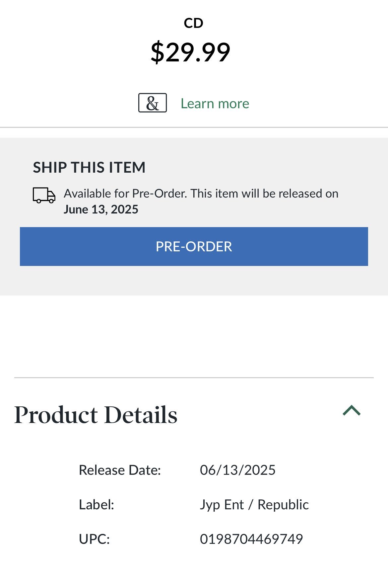Click the Release Date field label

pyautogui.click(x=120, y=470)
